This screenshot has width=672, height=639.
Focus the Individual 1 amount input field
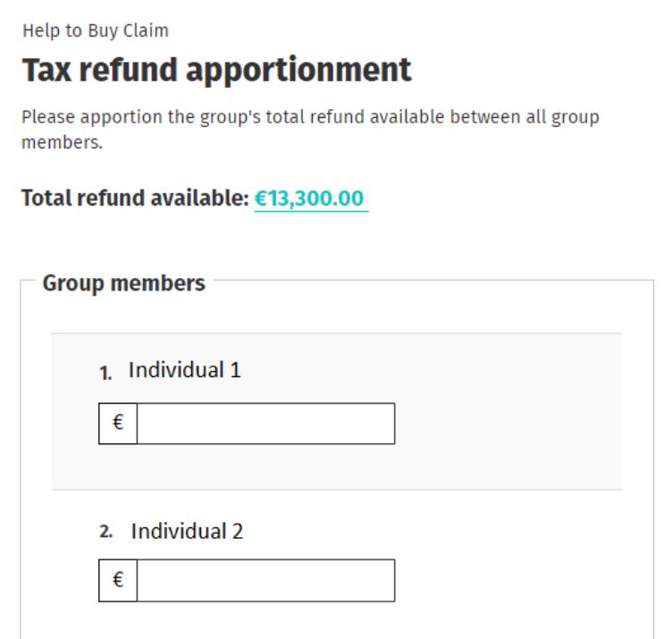coord(265,424)
